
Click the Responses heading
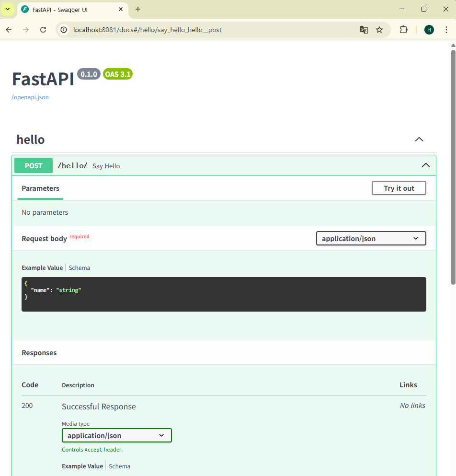[39, 353]
